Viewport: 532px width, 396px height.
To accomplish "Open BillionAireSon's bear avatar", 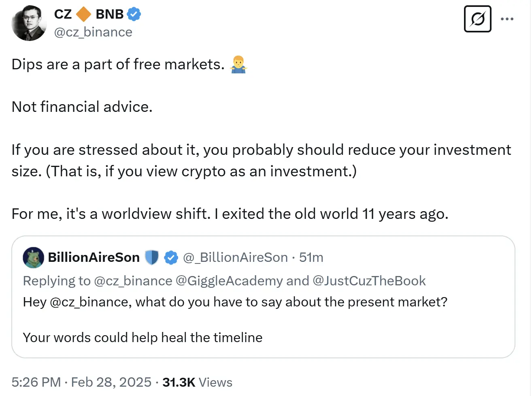I will tap(33, 257).
